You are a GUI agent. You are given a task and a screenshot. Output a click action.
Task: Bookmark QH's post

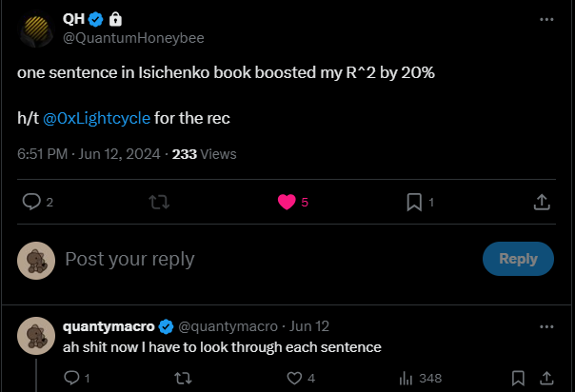click(414, 202)
